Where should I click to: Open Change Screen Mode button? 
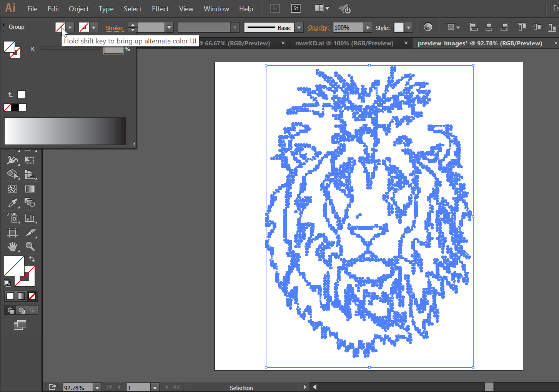point(20,325)
